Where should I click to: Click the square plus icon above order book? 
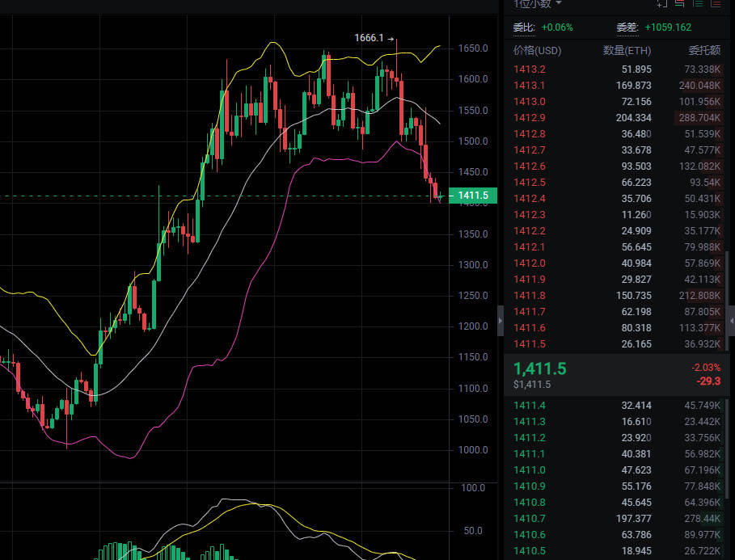pos(662,4)
